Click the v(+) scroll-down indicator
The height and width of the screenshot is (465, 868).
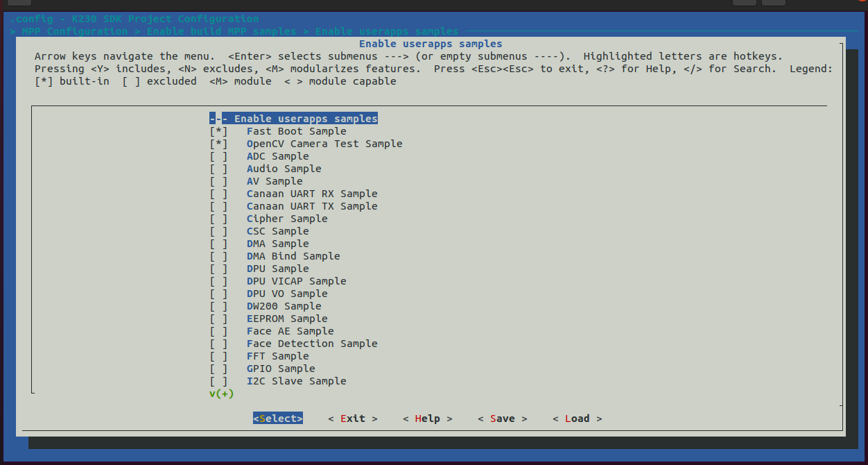pos(222,394)
